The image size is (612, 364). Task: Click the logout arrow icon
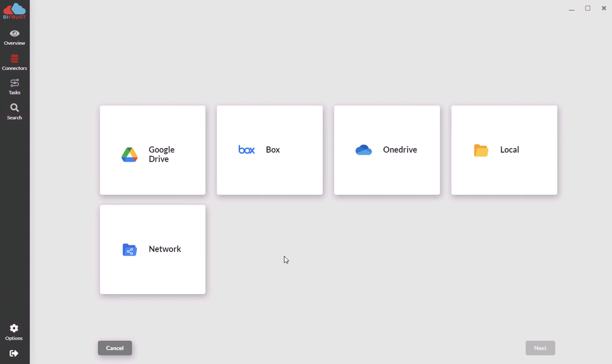coord(14,353)
